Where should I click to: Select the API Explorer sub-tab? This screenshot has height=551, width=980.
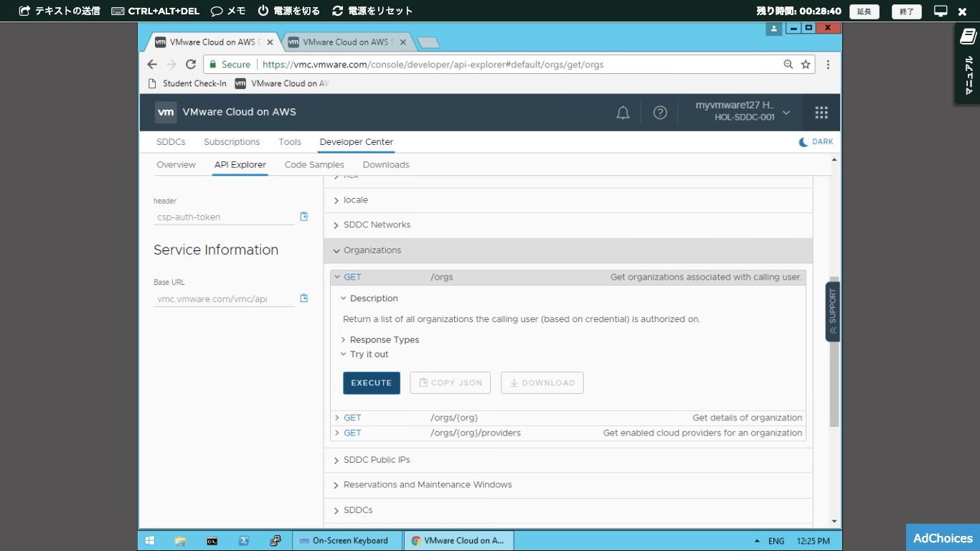pos(240,165)
